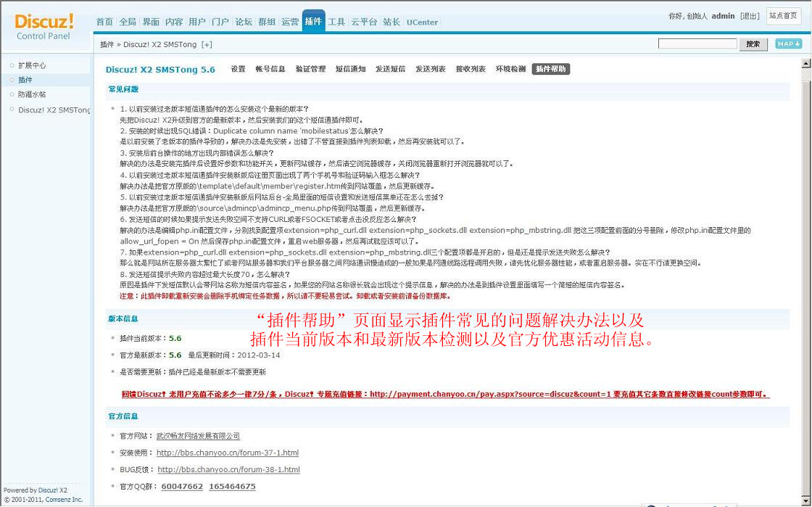Viewport: 812px width, 507px height.
Task: Click FAQ question 8 about 最大长度70
Action: coord(205,274)
